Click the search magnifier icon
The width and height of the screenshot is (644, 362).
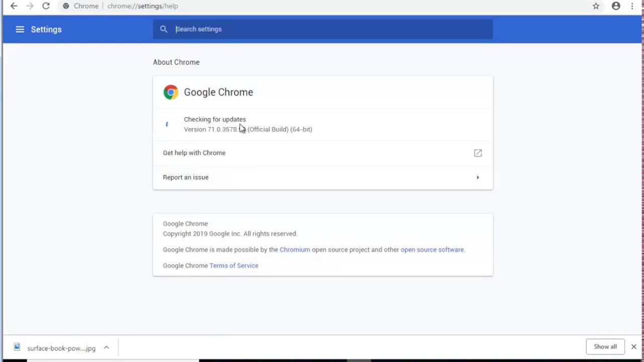point(164,29)
